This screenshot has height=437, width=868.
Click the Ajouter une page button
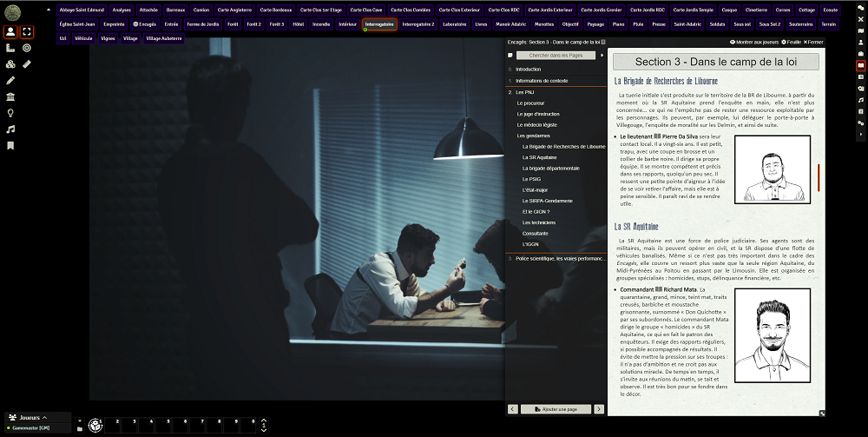[x=556, y=408]
